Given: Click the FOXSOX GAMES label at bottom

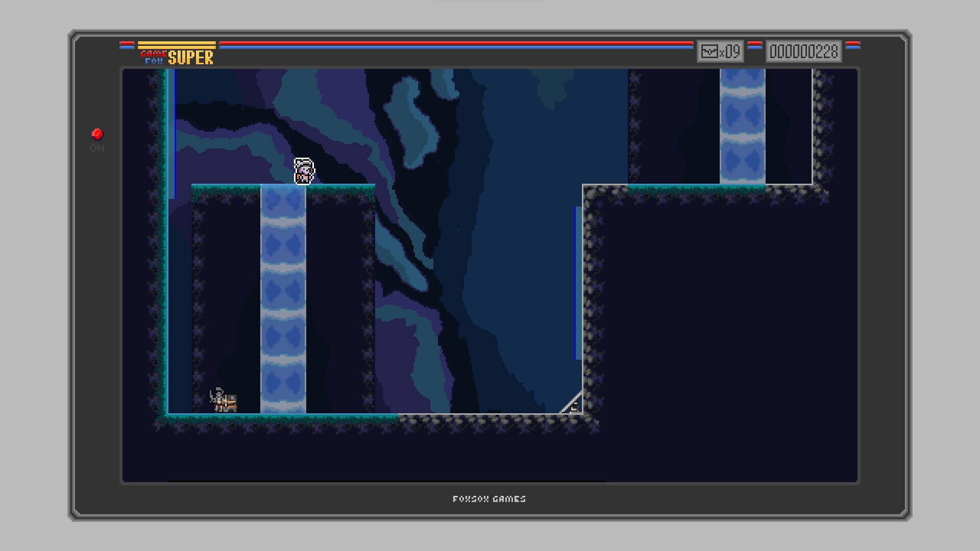Looking at the screenshot, I should 489,499.
